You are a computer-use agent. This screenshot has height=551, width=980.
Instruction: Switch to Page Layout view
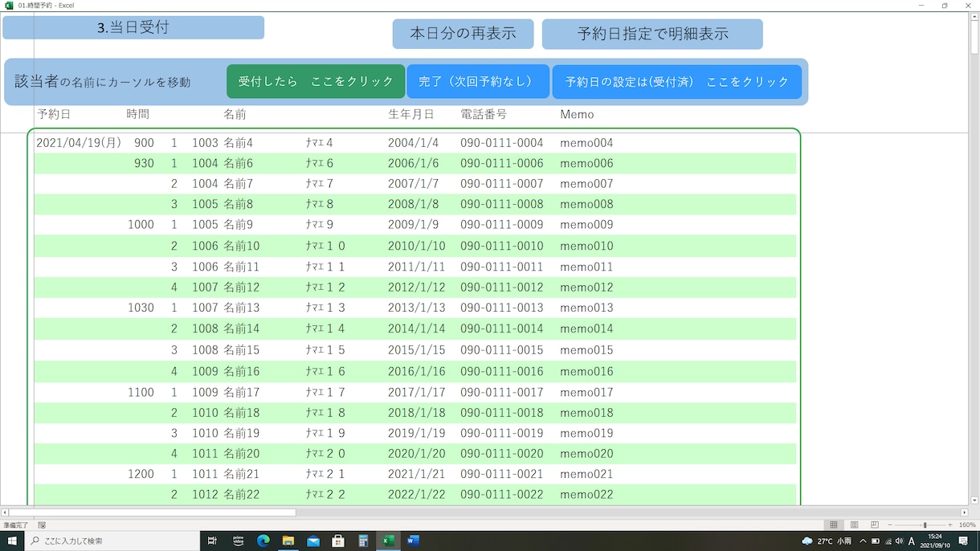[854, 525]
